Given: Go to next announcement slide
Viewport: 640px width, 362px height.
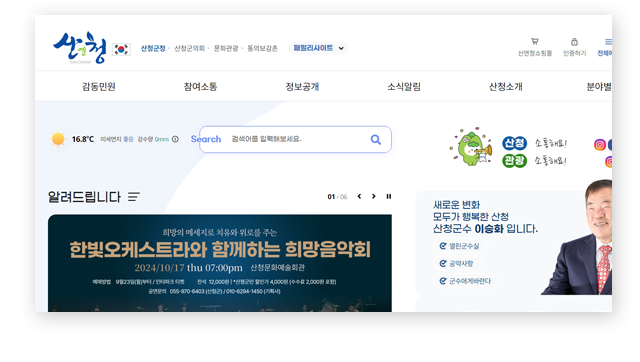Looking at the screenshot, I should [x=373, y=196].
